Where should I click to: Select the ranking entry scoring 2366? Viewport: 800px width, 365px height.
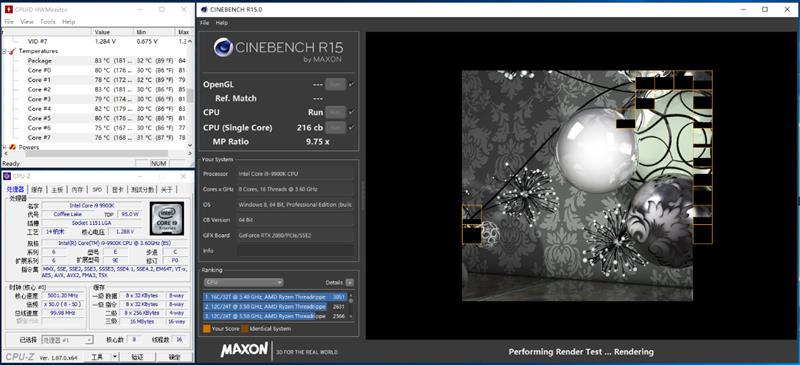(275, 316)
